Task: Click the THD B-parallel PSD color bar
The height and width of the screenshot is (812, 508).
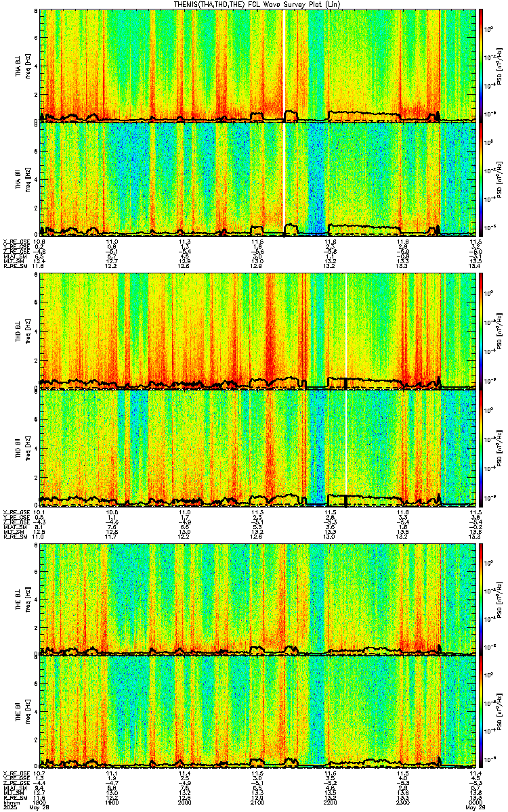Action: coord(482,448)
